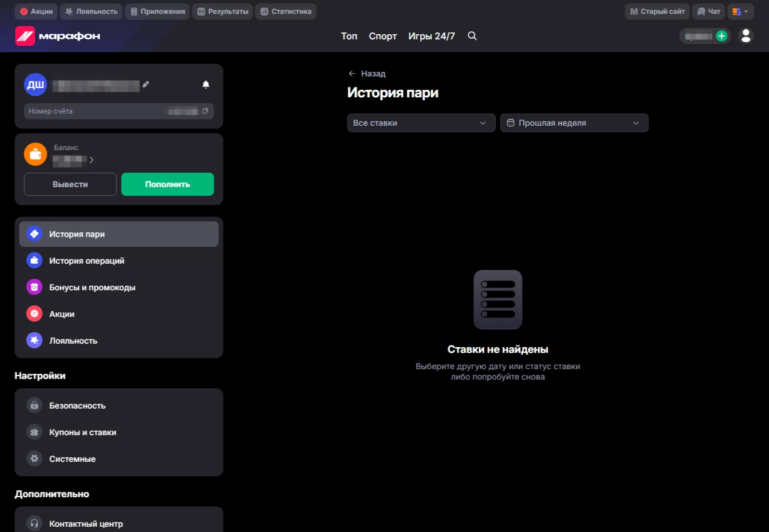Expand the balance chevron arrow
The height and width of the screenshot is (532, 769).
point(92,159)
